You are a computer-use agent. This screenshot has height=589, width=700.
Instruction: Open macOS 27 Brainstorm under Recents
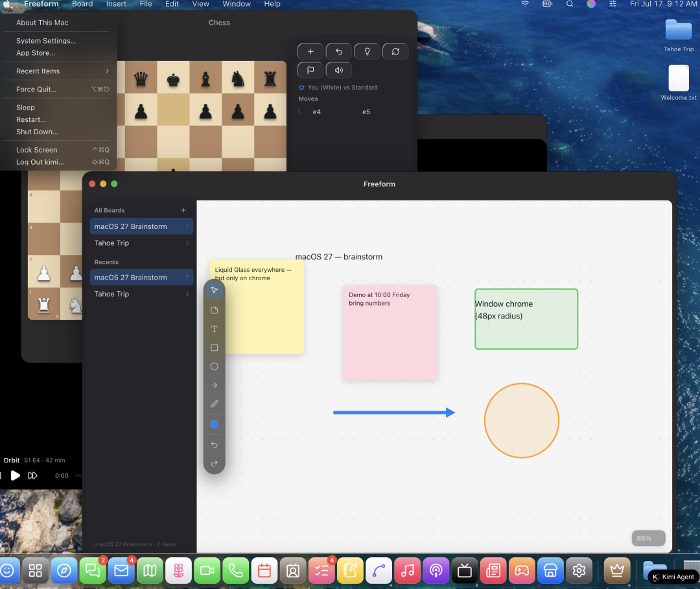click(x=141, y=278)
